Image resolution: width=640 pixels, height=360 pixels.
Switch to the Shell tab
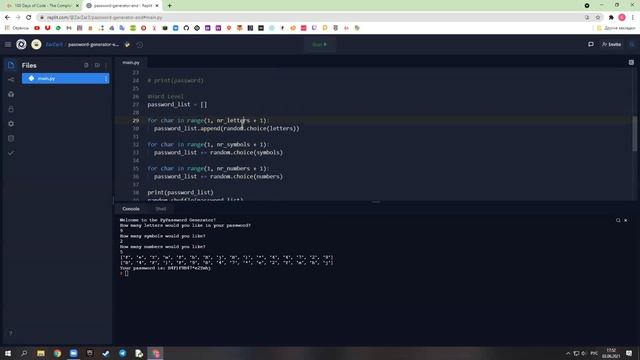pos(161,209)
